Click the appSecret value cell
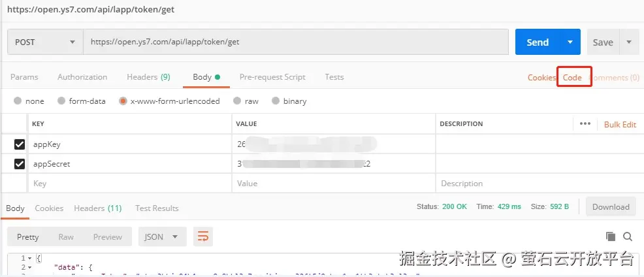 [x=334, y=164]
